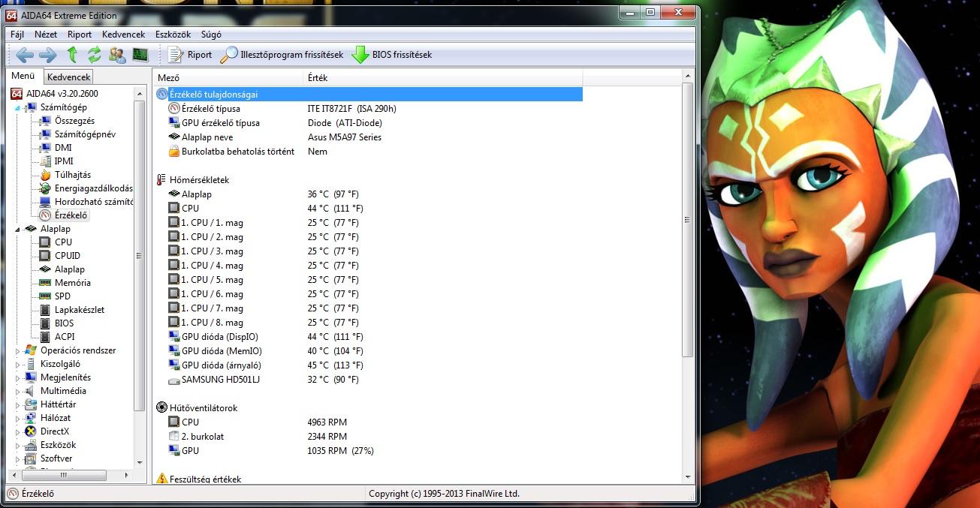Select Érzékelő in the tree
Image resolution: width=980 pixels, height=508 pixels.
pos(71,215)
